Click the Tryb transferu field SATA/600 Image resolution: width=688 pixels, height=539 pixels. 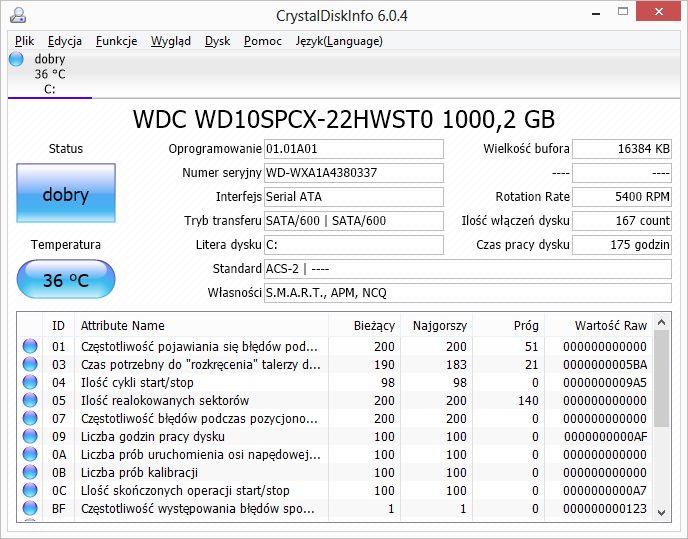[354, 220]
